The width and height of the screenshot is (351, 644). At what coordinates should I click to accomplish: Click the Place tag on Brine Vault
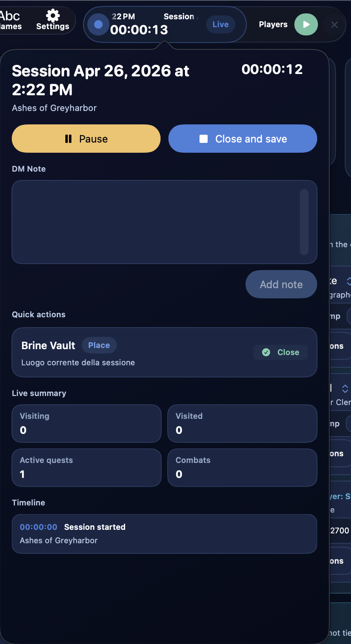pyautogui.click(x=99, y=345)
